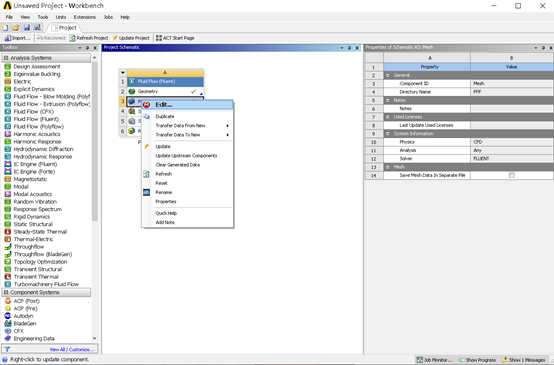Open the Toolbox panel options dropdown arrow
This screenshot has height=365, width=554.
(x=80, y=48)
